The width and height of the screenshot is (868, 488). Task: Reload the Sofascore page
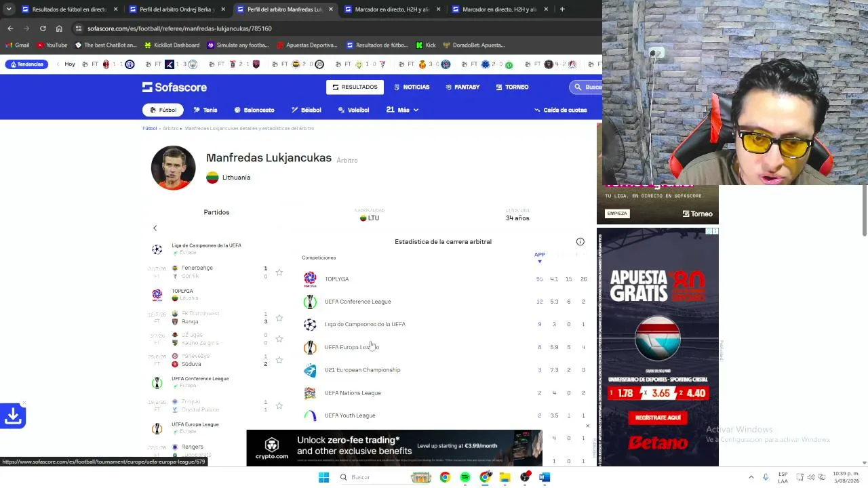coord(43,28)
